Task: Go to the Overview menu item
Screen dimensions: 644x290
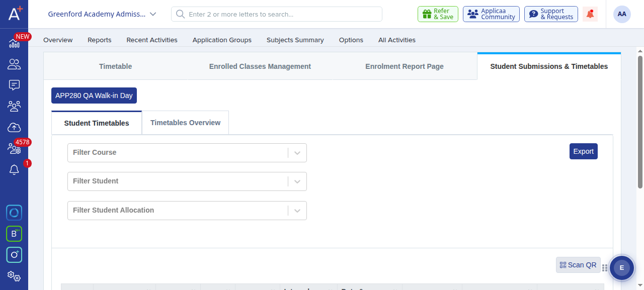Action: (x=58, y=40)
